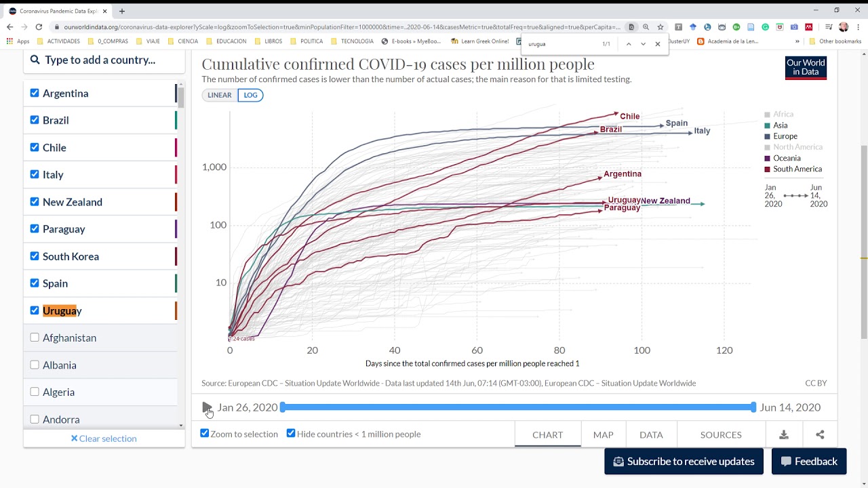Viewport: 868px width, 488px height.
Task: Switch to the DATA tab
Action: [651, 434]
